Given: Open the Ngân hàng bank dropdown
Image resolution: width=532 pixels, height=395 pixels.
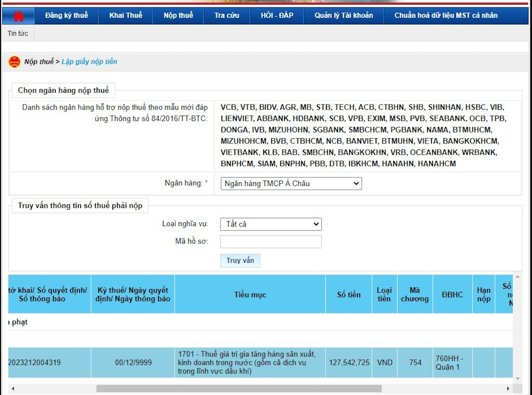Looking at the screenshot, I should pyautogui.click(x=291, y=183).
